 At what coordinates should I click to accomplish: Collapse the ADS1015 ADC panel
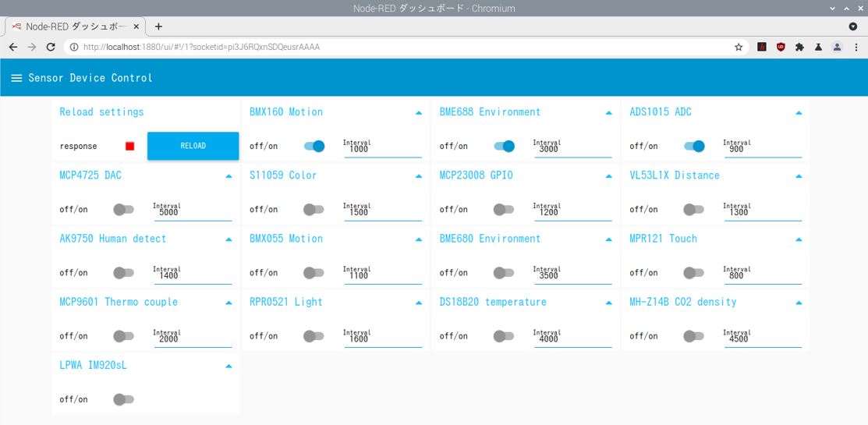799,113
